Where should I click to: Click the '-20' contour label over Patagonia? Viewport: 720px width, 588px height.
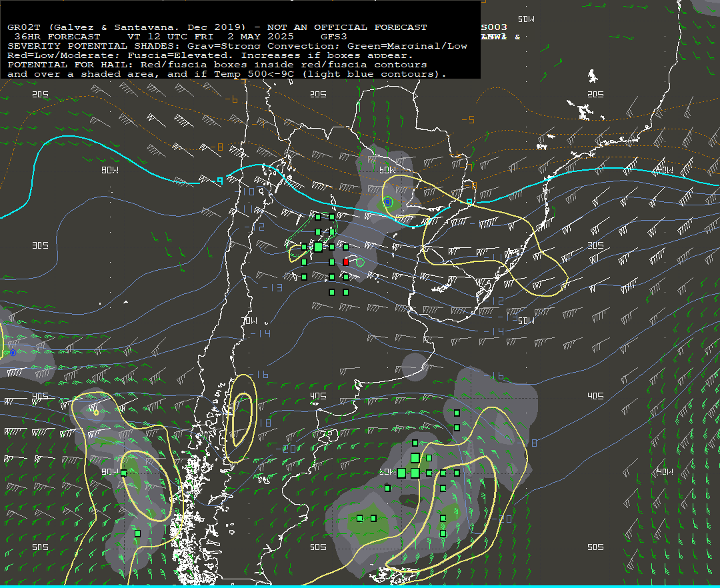pyautogui.click(x=285, y=449)
